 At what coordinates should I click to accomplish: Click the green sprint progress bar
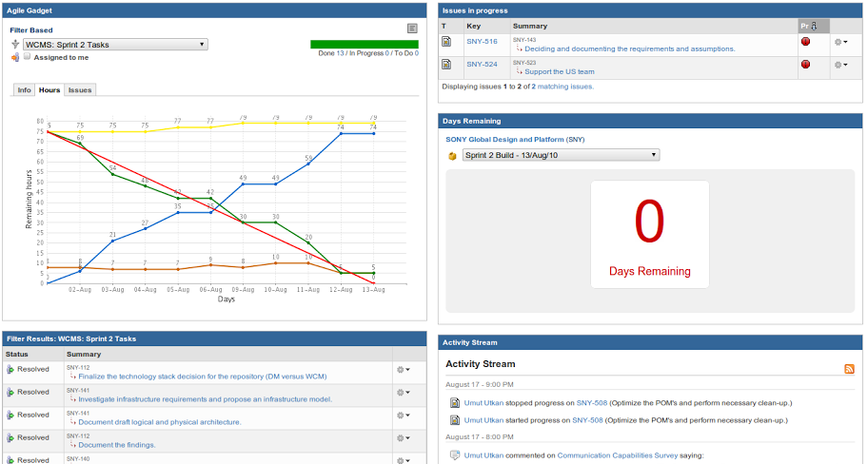pos(365,45)
